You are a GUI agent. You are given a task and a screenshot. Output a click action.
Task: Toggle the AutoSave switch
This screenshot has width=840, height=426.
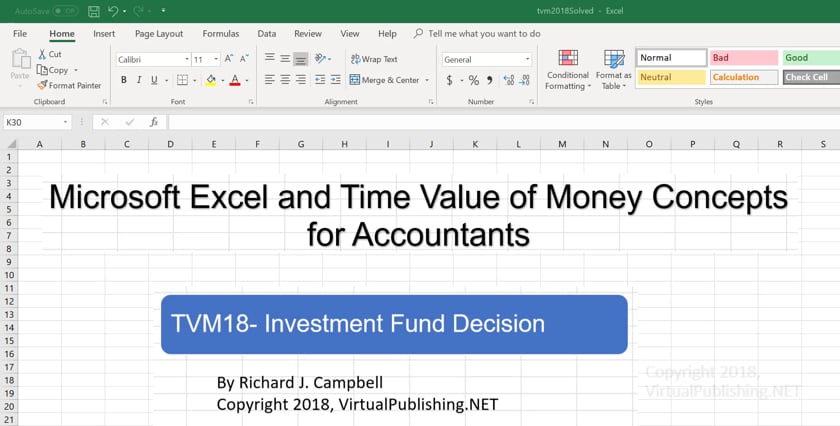coord(65,11)
